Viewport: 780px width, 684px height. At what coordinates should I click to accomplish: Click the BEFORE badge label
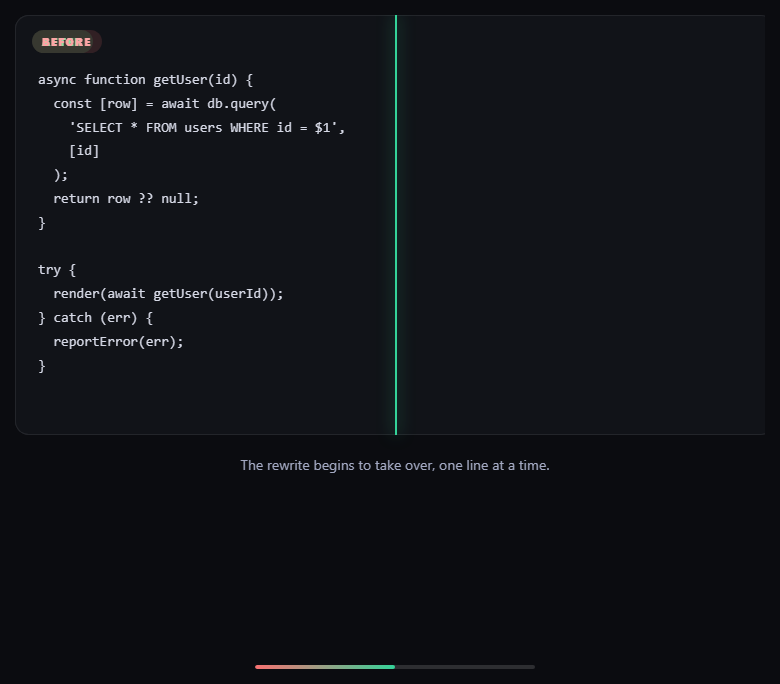pos(67,42)
